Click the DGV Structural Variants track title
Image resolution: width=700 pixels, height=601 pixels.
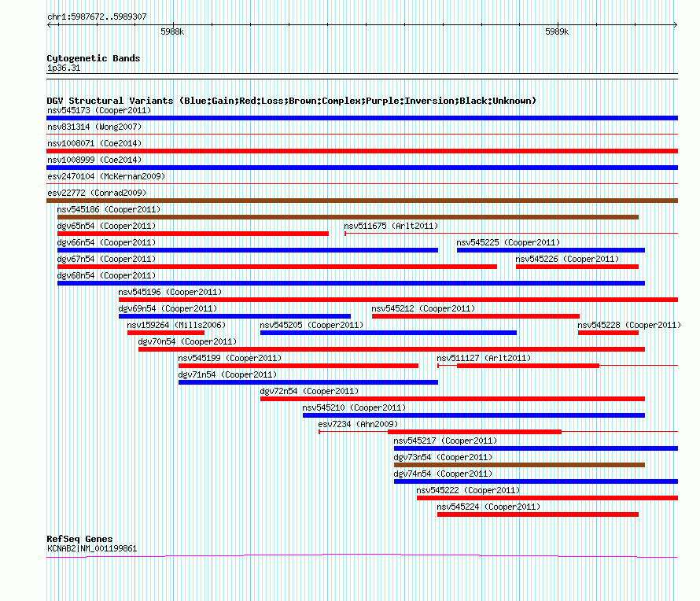point(292,101)
